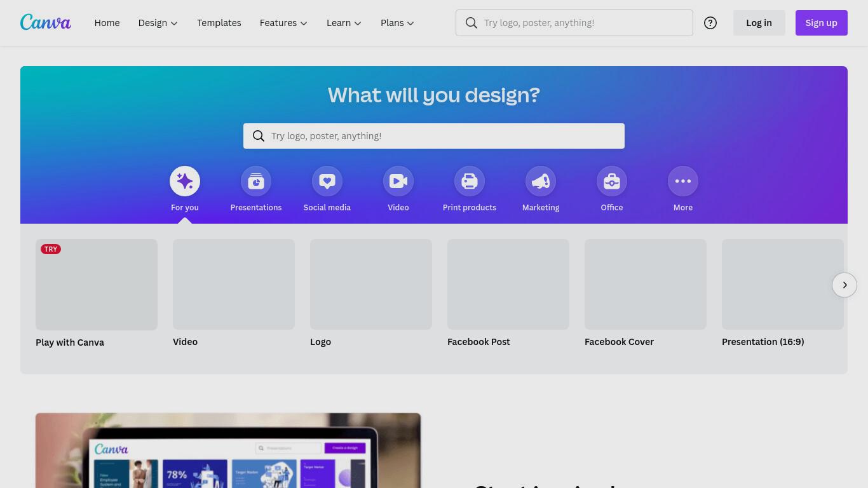Click the 'Play with Canva' label
This screenshot has height=488, width=868.
pyautogui.click(x=70, y=342)
